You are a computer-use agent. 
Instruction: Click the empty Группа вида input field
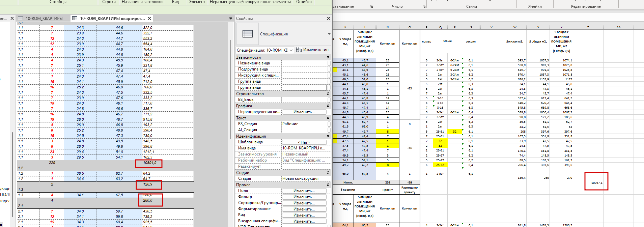[304, 87]
